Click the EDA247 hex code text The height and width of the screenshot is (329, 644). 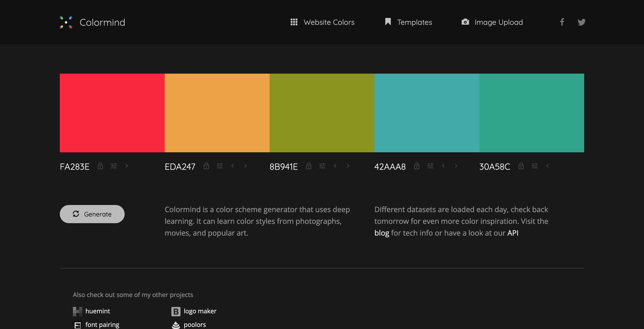(x=180, y=167)
